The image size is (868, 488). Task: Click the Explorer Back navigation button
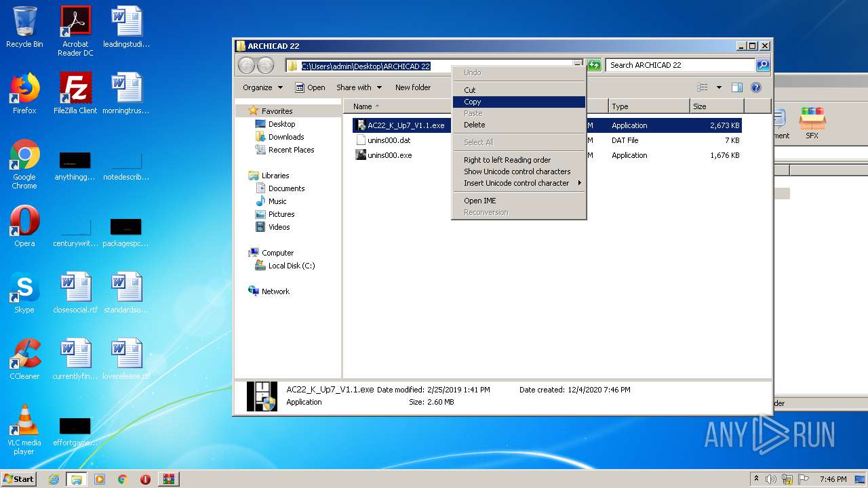point(247,65)
